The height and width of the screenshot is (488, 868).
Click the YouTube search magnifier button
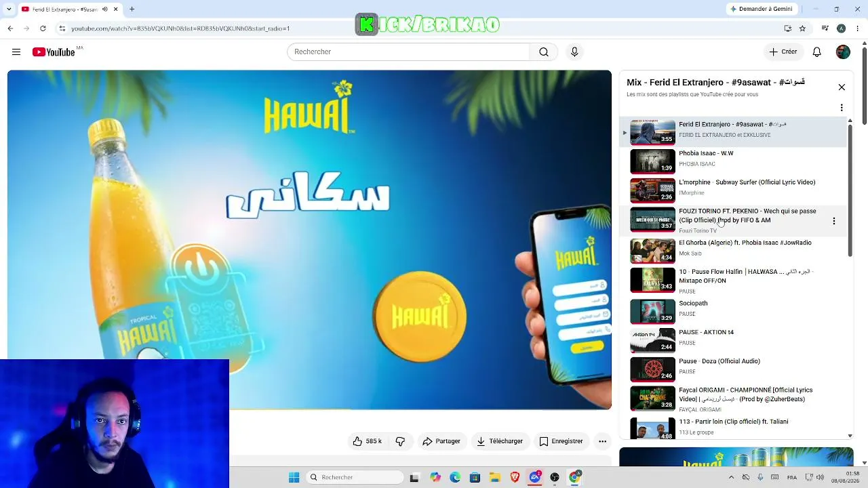tap(544, 52)
